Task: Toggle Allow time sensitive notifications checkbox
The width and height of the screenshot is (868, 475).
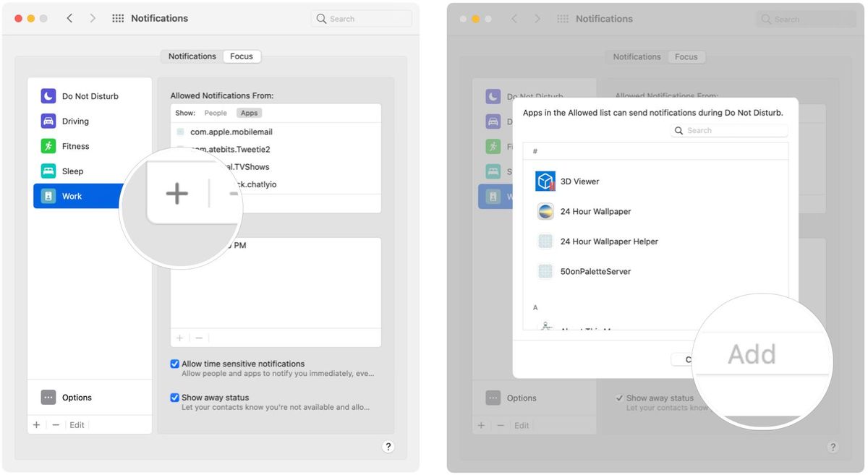Action: point(174,364)
